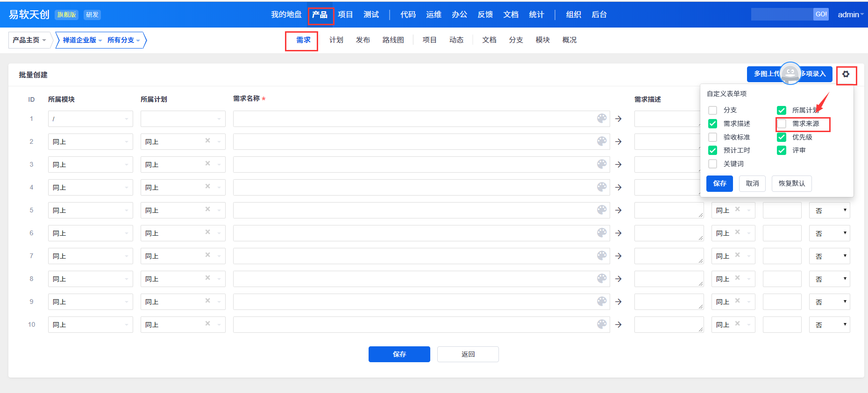
Task: Pick a title color in row 10
Action: [x=602, y=324]
